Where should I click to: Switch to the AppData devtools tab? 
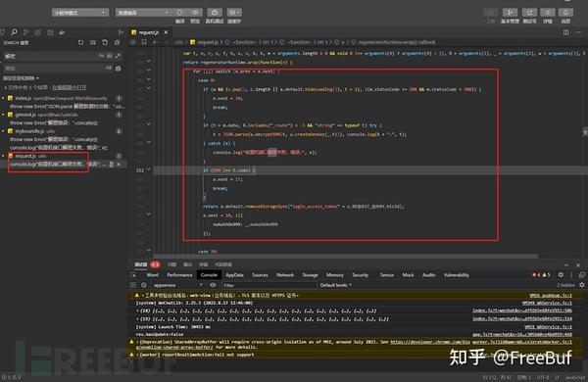(234, 275)
